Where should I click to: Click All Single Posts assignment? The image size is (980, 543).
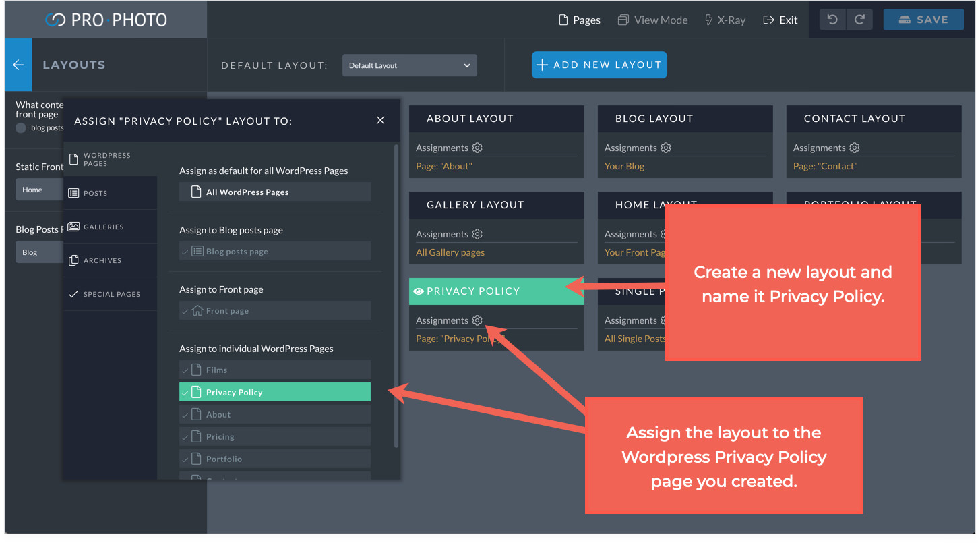635,339
